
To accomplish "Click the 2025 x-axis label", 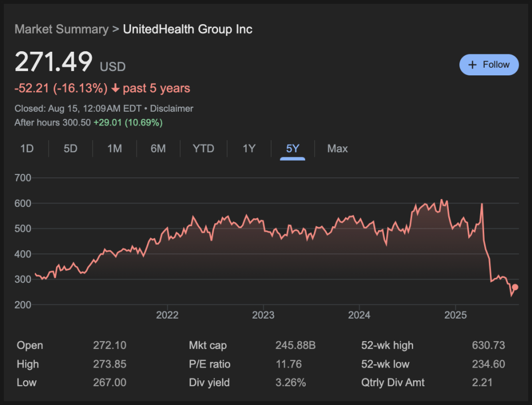I will pyautogui.click(x=455, y=315).
